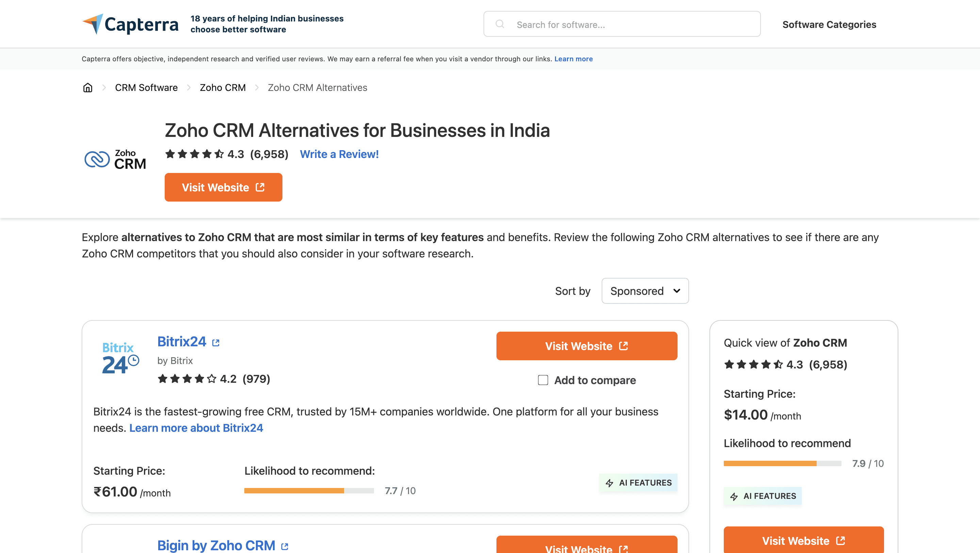This screenshot has width=980, height=553.
Task: Open Learn more about Bitrix24
Action: (x=196, y=428)
